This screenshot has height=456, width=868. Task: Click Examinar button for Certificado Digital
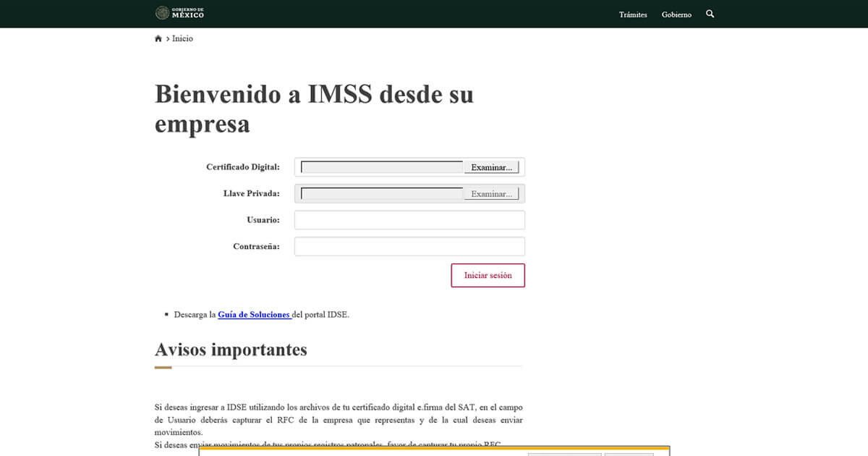pos(491,167)
